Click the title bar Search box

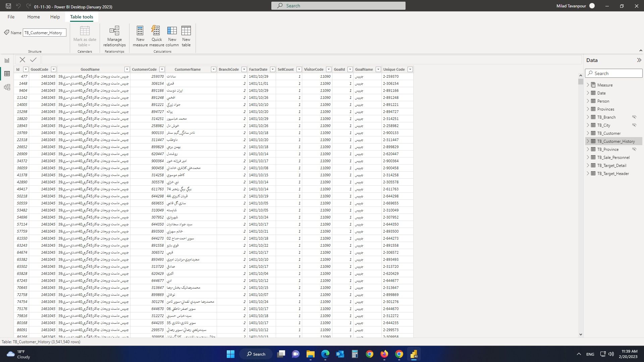coord(338,6)
